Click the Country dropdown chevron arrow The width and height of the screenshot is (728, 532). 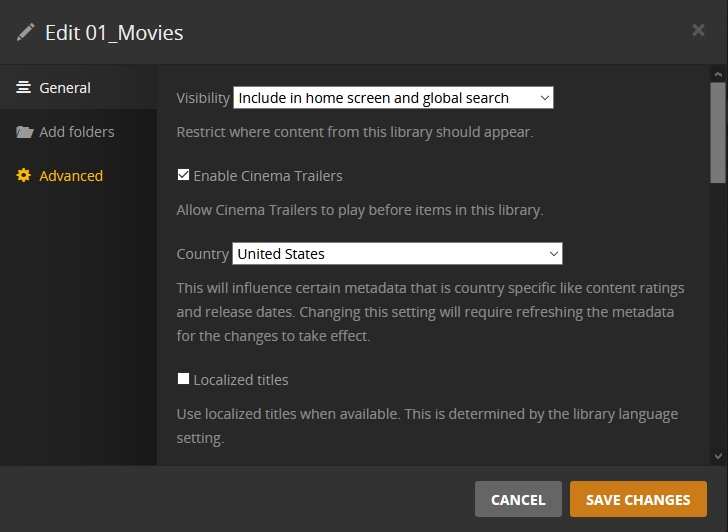553,254
